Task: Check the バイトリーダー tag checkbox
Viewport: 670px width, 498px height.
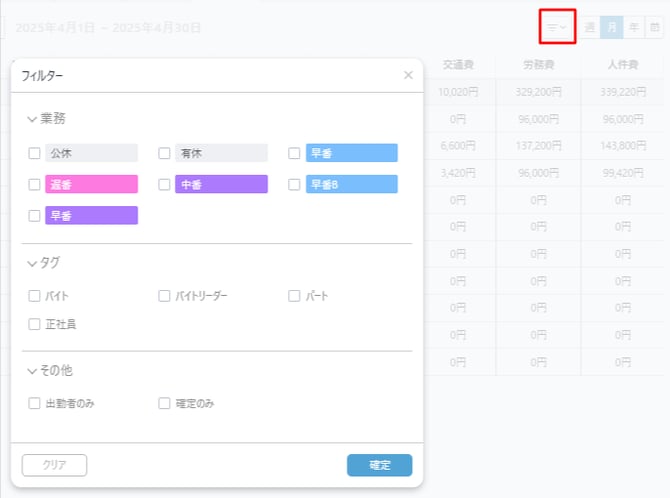Action: (x=165, y=296)
